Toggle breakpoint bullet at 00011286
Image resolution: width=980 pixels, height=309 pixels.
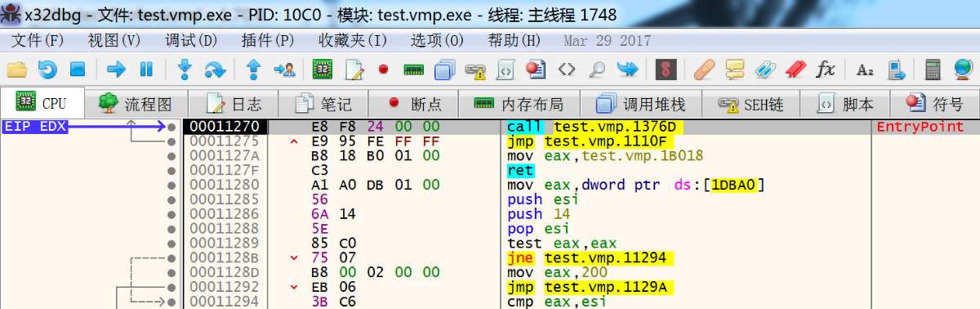(171, 214)
